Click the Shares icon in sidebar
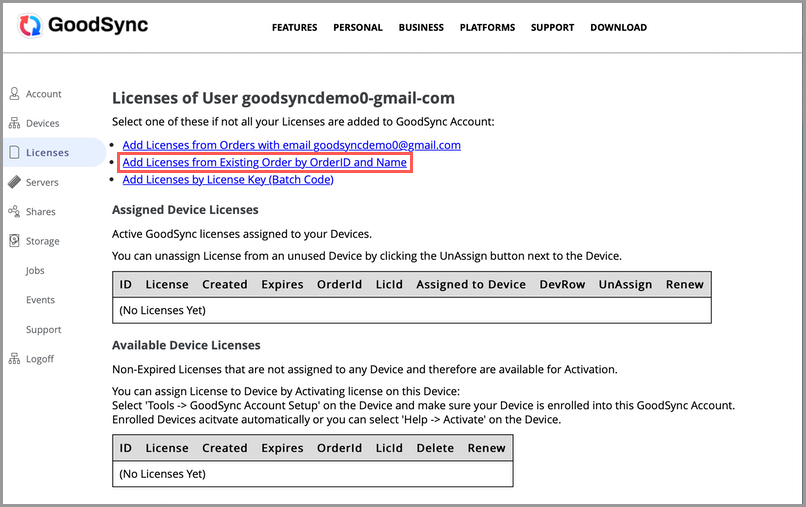 14,212
